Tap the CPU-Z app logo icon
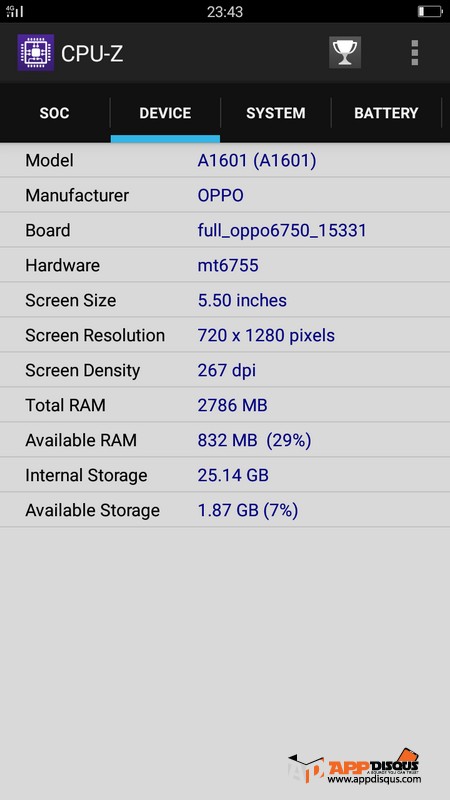 point(36,53)
